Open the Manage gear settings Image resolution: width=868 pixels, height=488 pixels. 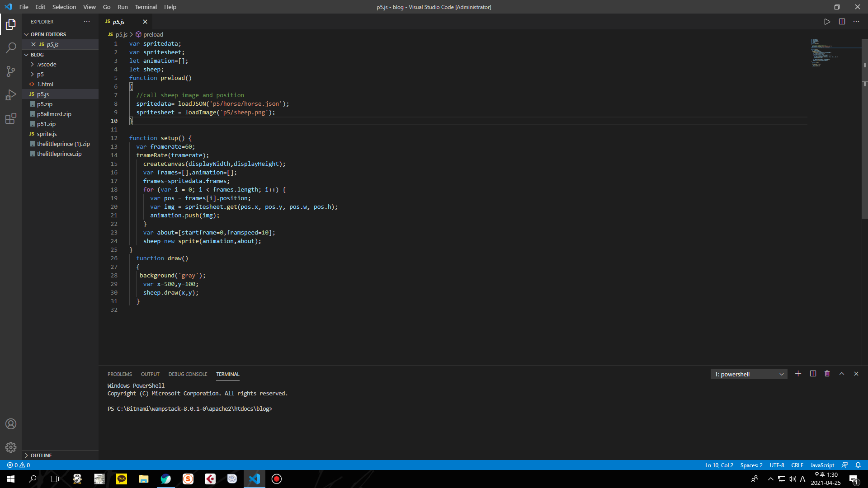tap(11, 447)
